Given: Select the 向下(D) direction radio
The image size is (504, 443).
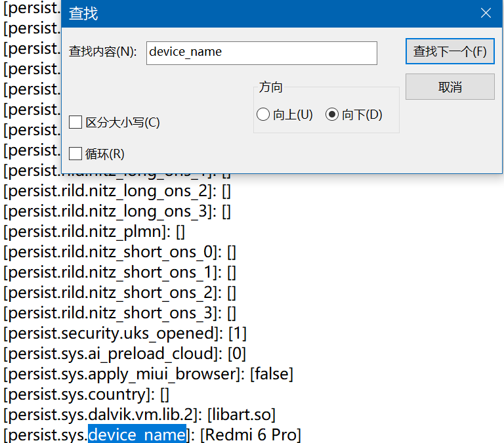Looking at the screenshot, I should [x=332, y=115].
